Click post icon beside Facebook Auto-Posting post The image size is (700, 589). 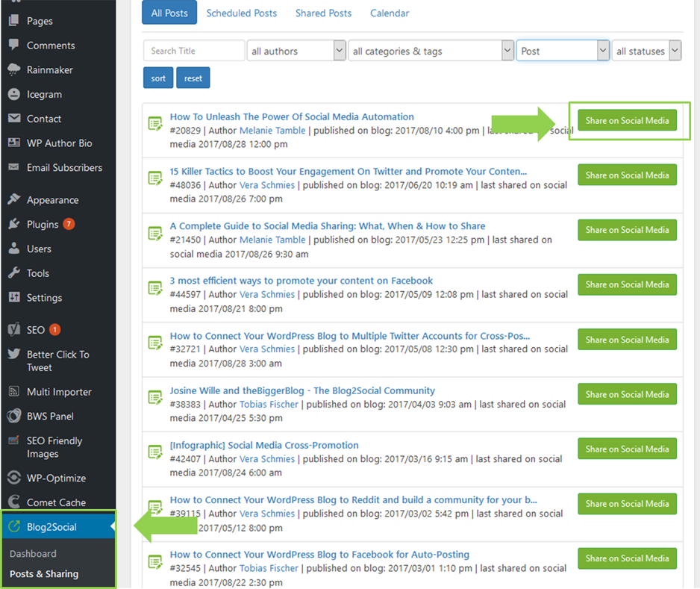[x=155, y=561]
